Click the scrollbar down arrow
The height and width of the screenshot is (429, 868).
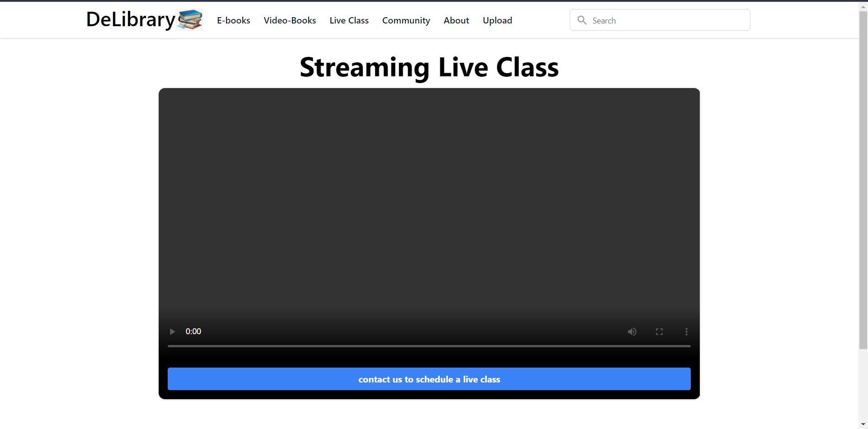(x=863, y=424)
